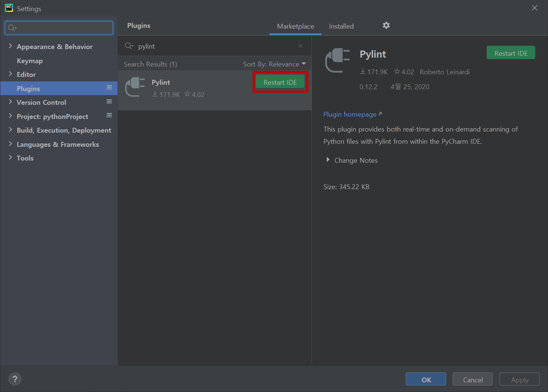Switch to the Marketplace tab
Viewport: 548px width, 392px height.
pyautogui.click(x=295, y=26)
